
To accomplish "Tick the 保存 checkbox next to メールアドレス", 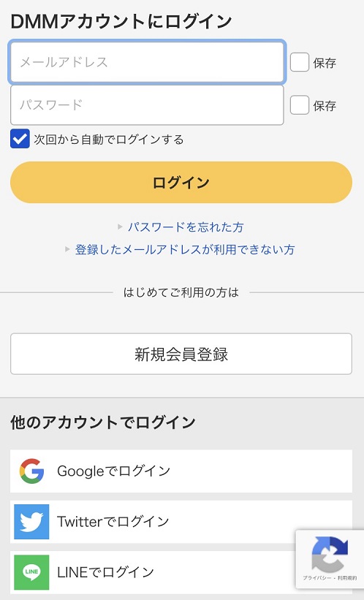I will coord(300,62).
